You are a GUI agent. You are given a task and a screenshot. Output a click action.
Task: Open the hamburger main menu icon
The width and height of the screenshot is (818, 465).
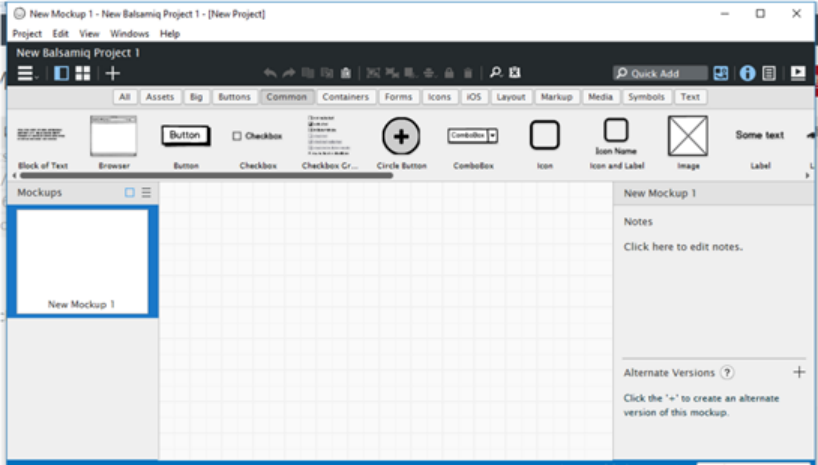tap(27, 73)
